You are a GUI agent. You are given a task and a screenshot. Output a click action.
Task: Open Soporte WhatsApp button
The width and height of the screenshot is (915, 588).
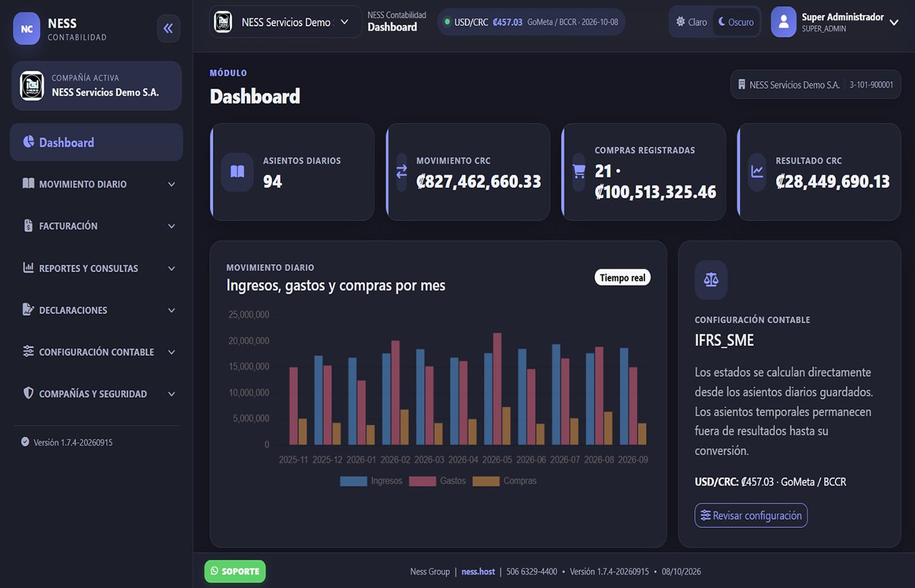235,571
